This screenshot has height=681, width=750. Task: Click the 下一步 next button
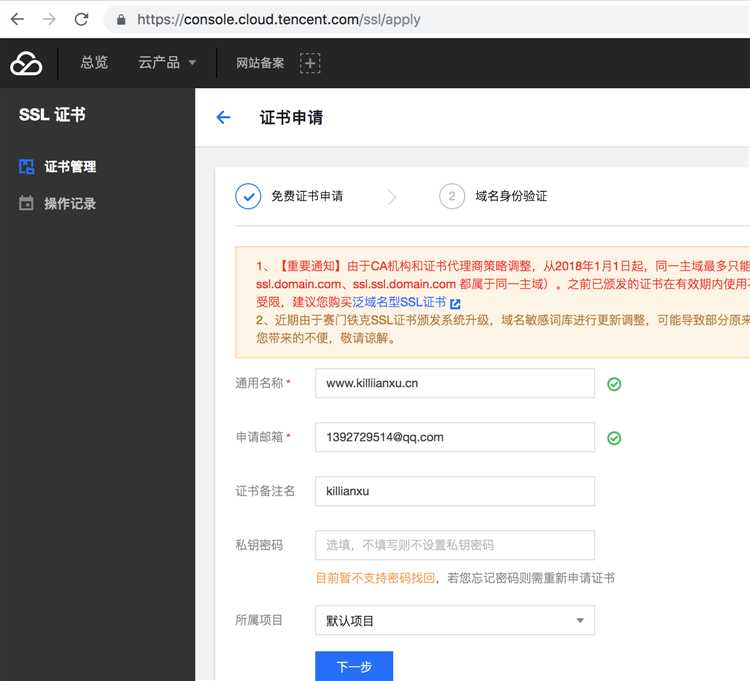(354, 666)
